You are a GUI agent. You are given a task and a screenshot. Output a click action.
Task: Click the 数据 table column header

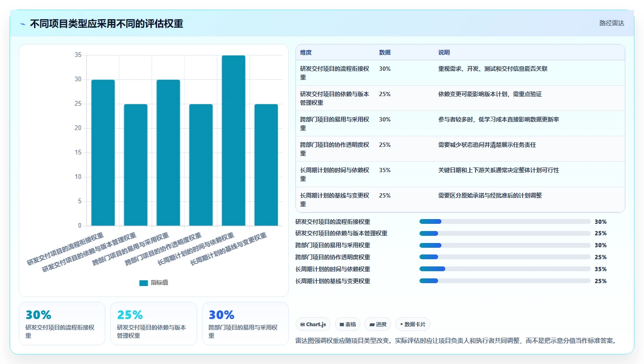[384, 53]
